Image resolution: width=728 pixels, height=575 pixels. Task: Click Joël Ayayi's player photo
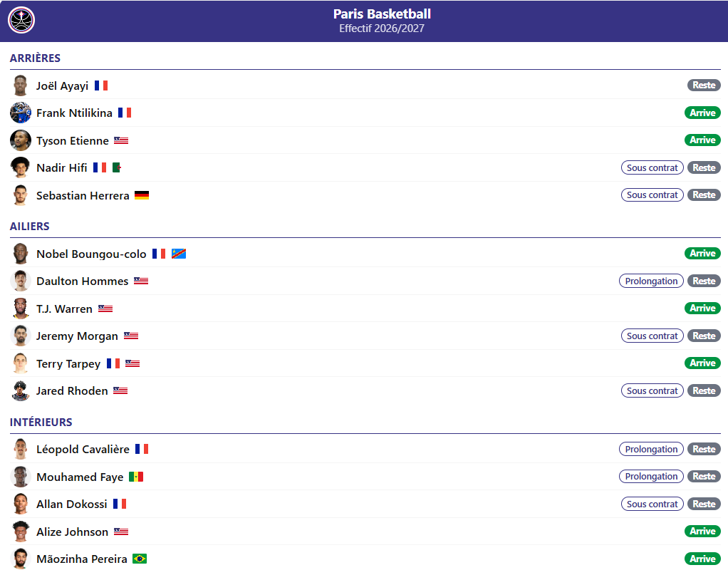coord(21,86)
